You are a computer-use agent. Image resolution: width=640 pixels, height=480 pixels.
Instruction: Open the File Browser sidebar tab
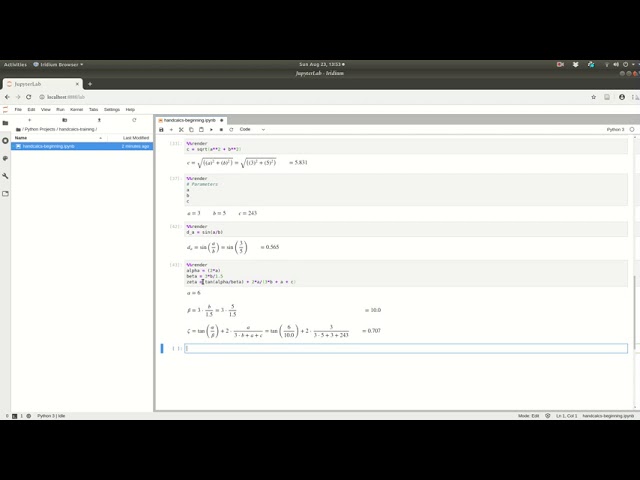tap(5, 123)
